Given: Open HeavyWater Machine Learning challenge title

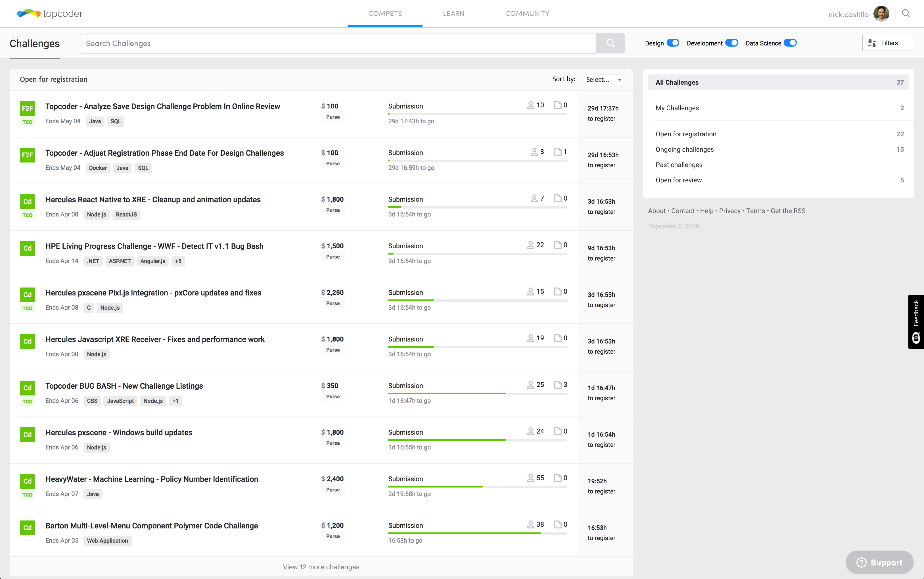Looking at the screenshot, I should pyautogui.click(x=152, y=479).
